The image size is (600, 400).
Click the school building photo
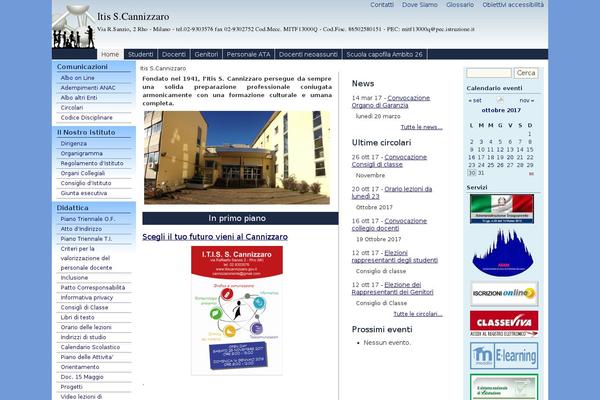(237, 157)
